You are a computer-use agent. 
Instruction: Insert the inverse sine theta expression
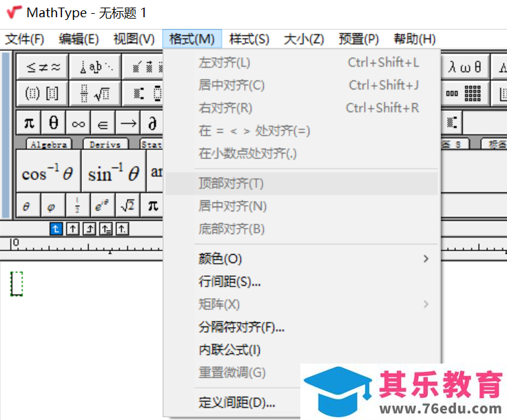[113, 171]
